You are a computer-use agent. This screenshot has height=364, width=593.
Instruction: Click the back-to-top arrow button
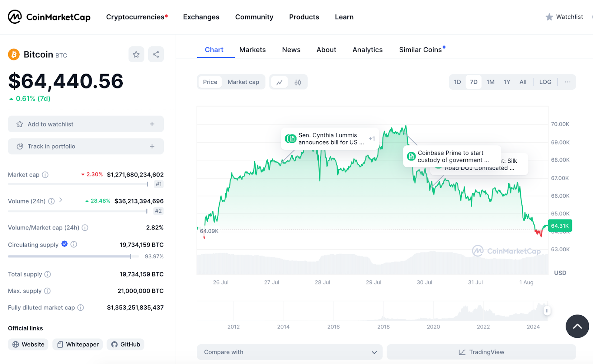point(577,326)
